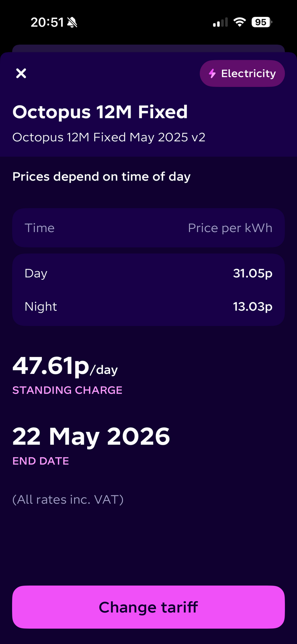The width and height of the screenshot is (297, 644).
Task: Tap the 22 May 2026 end date
Action: [x=91, y=436]
